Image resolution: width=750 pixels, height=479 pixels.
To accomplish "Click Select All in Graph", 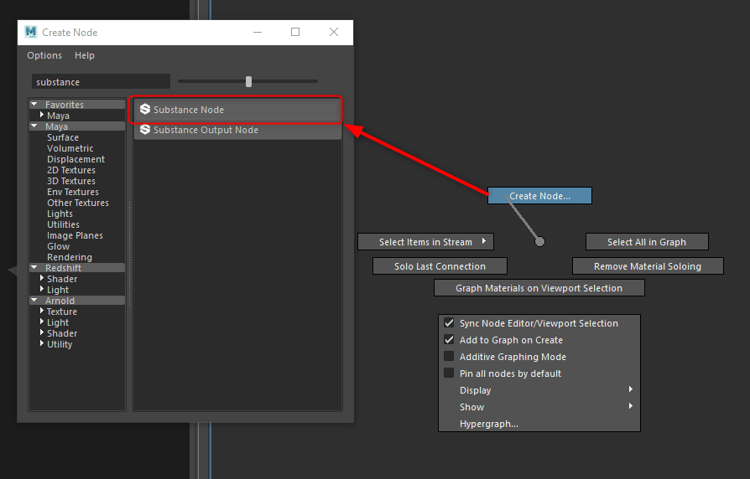I will click(x=647, y=242).
